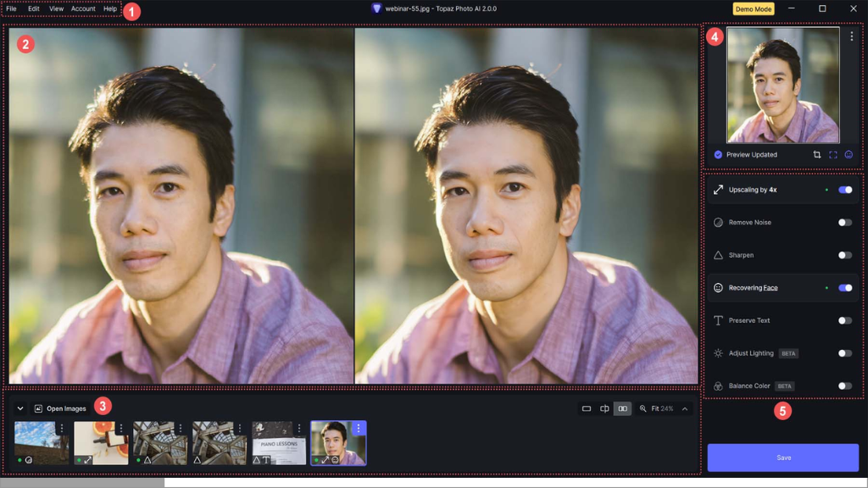
Task: Click face icon on portrait thumbnail
Action: click(335, 460)
